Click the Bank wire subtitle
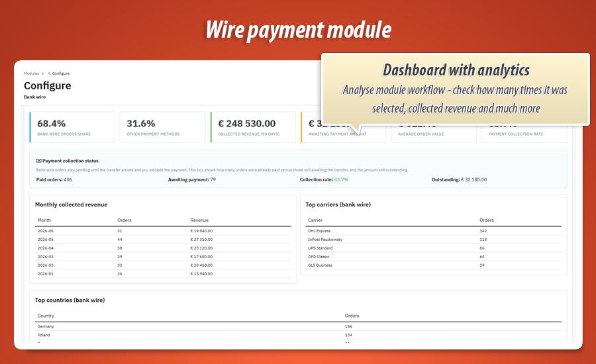Image resolution: width=596 pixels, height=364 pixels. 34,97
